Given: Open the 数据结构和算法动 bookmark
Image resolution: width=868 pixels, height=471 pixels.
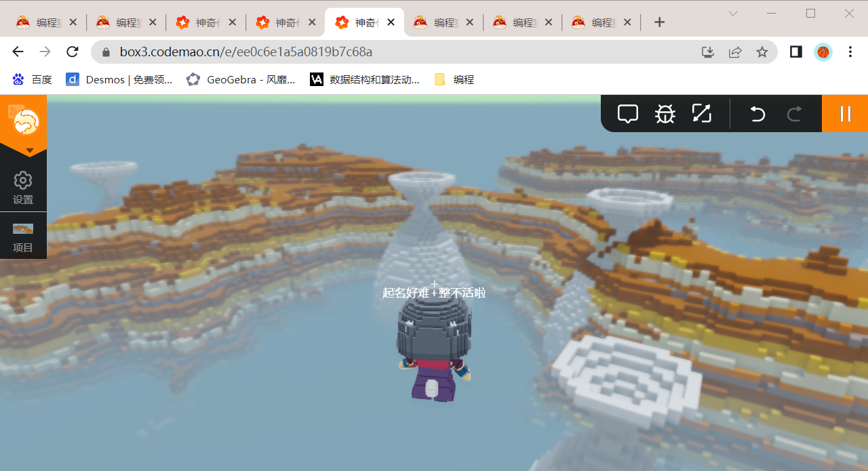Looking at the screenshot, I should coord(365,80).
